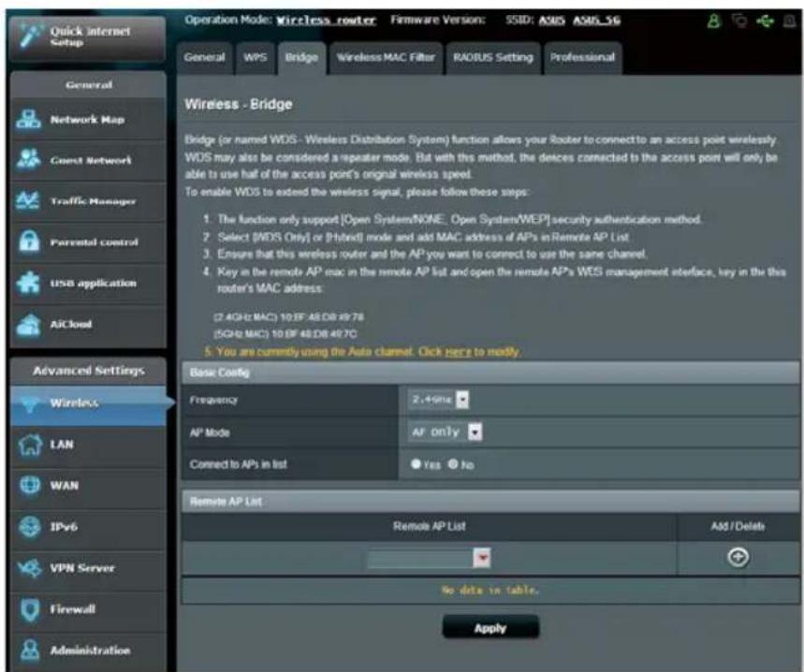804x672 pixels.
Task: Click the Wireless router operation mode link
Action: pyautogui.click(x=326, y=21)
